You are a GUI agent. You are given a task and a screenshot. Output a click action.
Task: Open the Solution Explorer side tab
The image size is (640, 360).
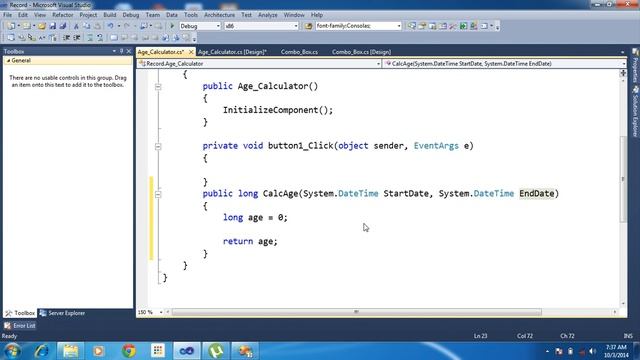(636, 111)
